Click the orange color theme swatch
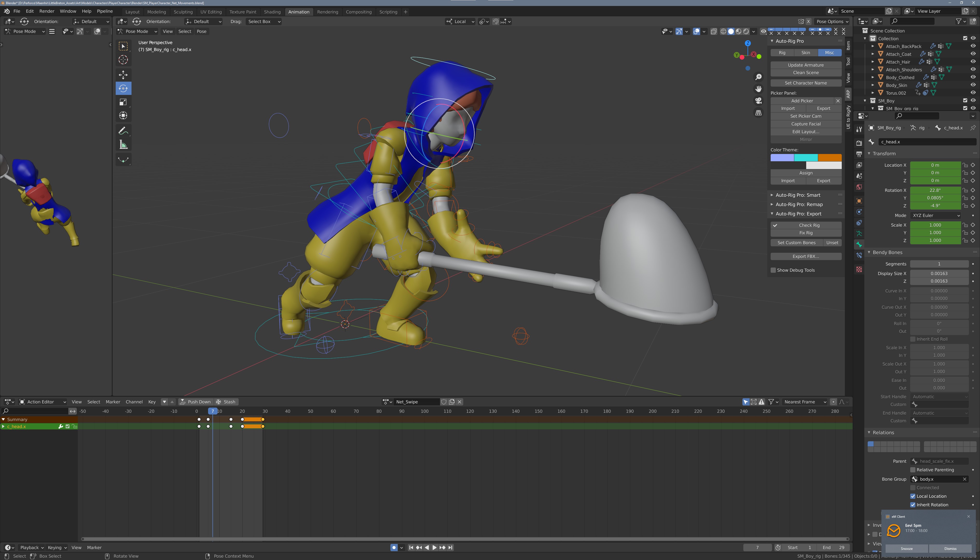The height and width of the screenshot is (560, 980). point(830,157)
